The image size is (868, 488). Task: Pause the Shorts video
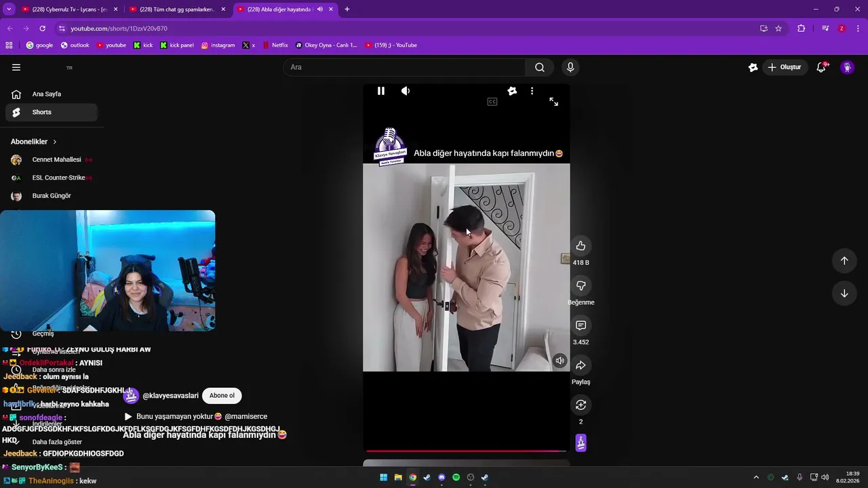tap(381, 91)
